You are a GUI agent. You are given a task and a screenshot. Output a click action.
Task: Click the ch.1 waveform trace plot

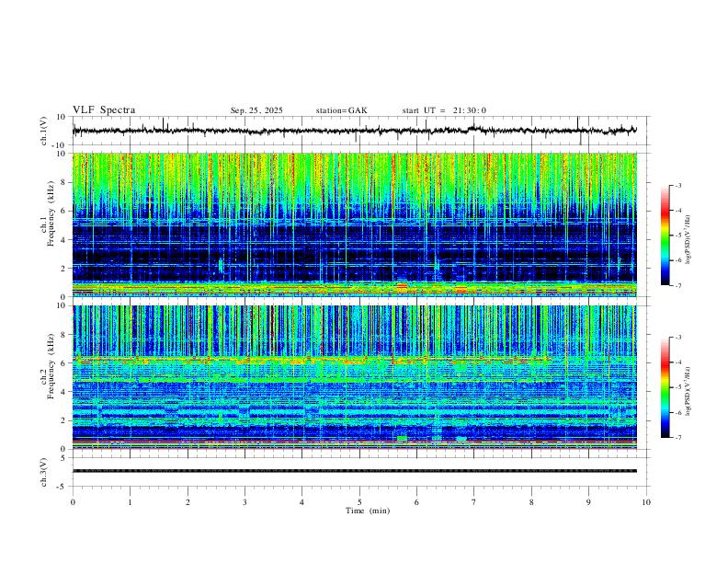point(355,131)
